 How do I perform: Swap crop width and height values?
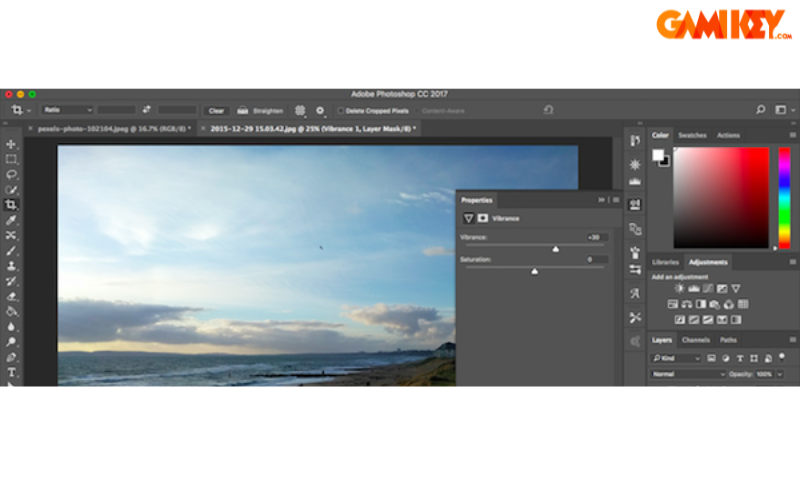click(146, 110)
